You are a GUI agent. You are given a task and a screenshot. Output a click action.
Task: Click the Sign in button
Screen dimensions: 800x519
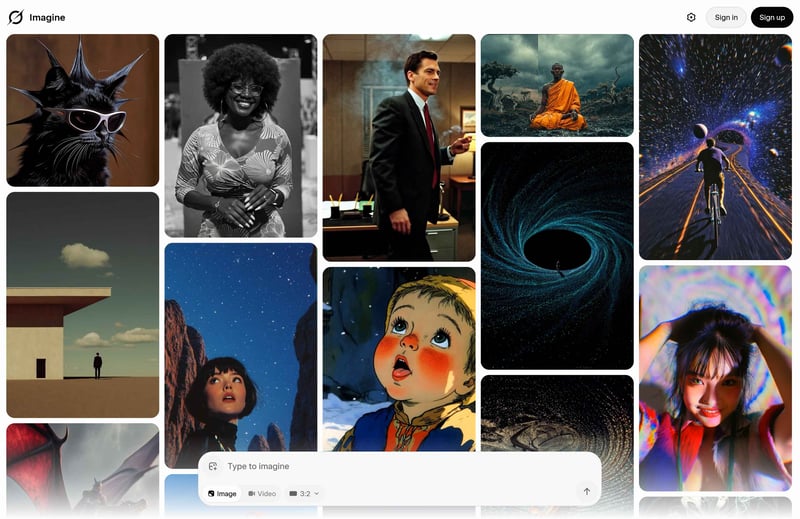(x=726, y=17)
